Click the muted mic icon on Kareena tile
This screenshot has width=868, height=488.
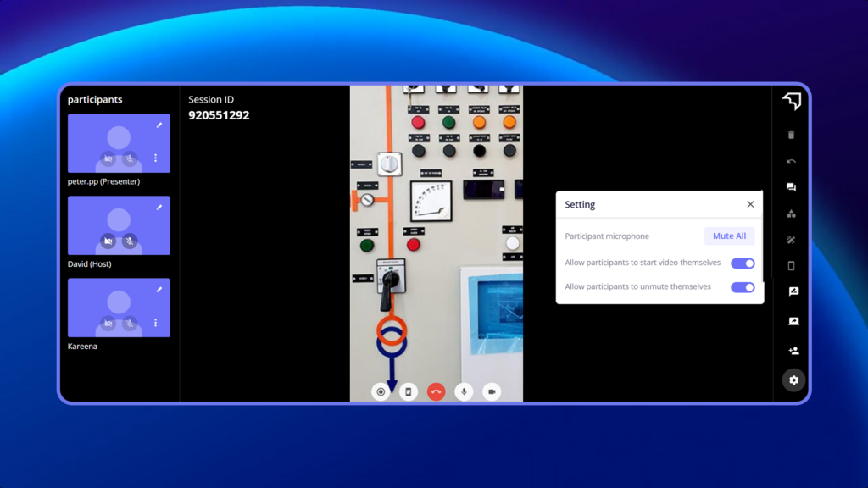click(130, 323)
